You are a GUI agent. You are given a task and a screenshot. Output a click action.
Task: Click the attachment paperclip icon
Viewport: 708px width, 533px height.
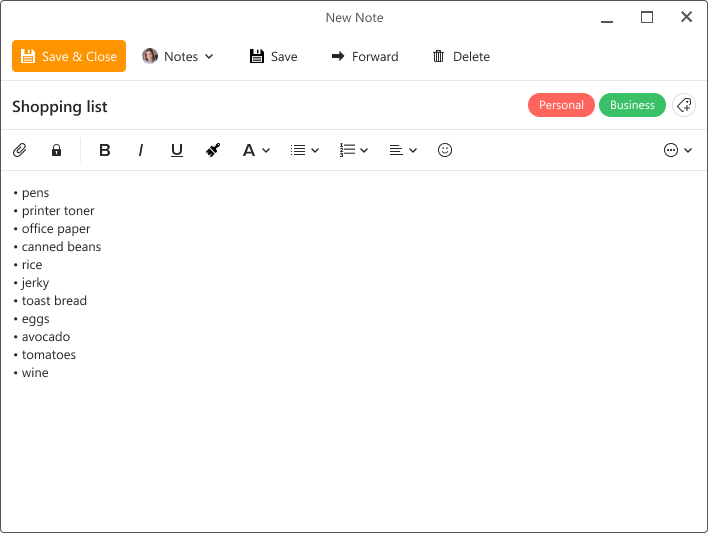pos(19,150)
